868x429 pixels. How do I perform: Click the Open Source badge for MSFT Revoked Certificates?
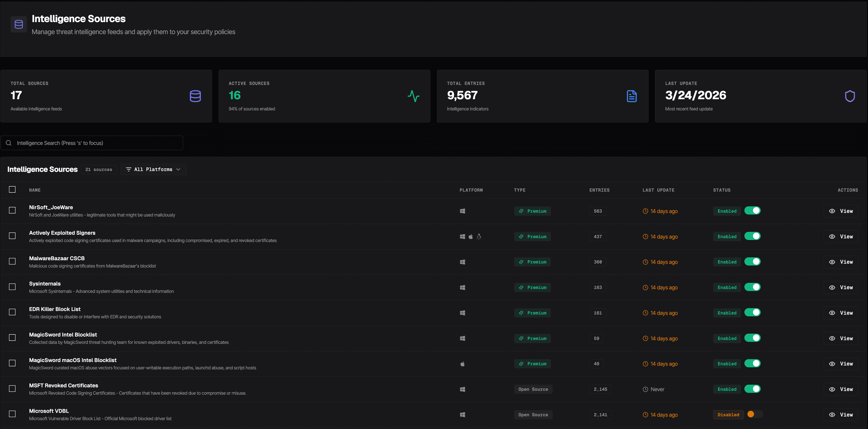533,389
